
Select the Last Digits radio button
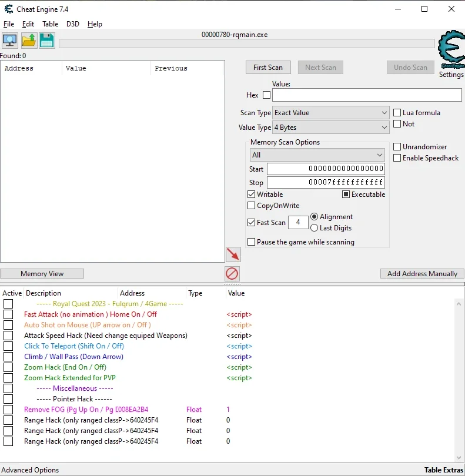click(315, 227)
